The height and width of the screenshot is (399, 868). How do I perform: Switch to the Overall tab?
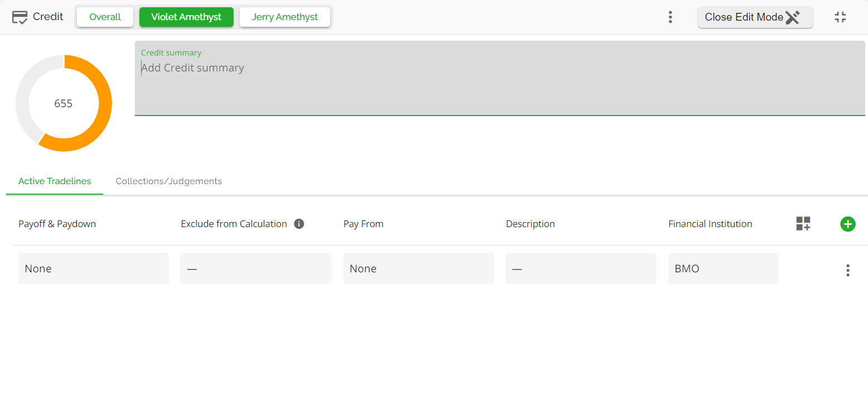[105, 17]
